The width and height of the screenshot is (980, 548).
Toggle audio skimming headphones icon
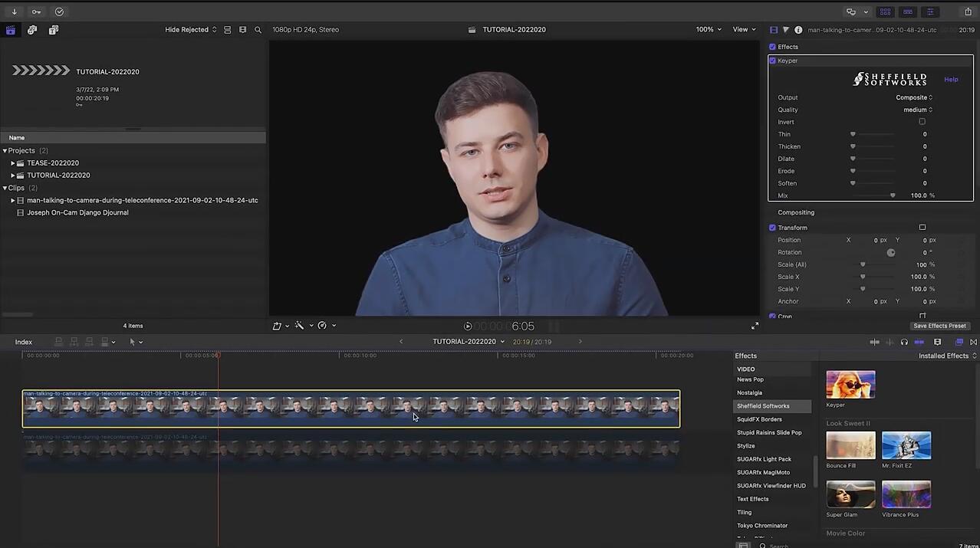[904, 342]
